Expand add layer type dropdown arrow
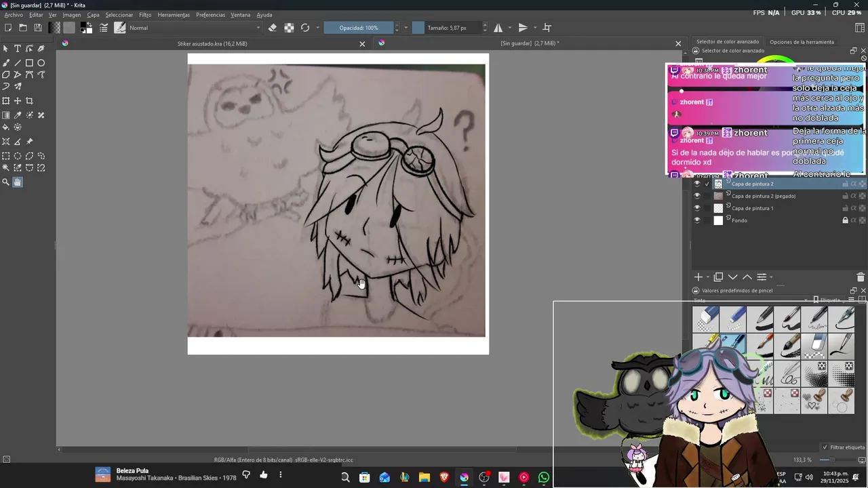The height and width of the screenshot is (488, 868). (x=708, y=277)
